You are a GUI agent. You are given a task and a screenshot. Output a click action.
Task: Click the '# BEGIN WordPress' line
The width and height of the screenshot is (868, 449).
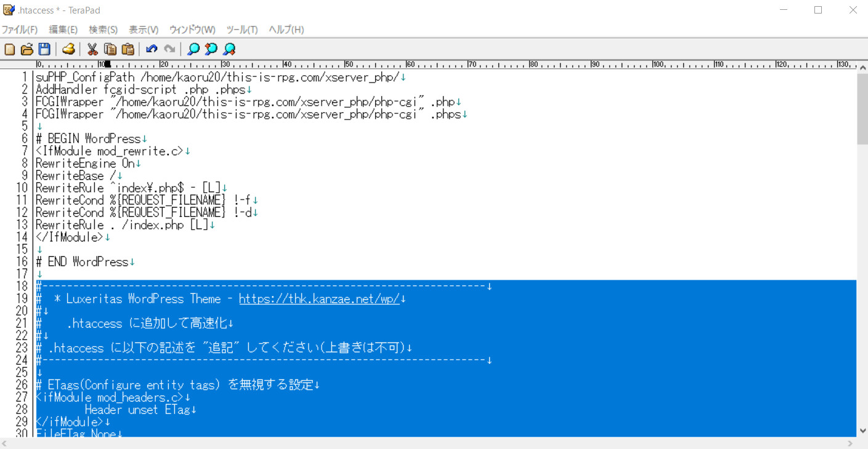click(88, 139)
